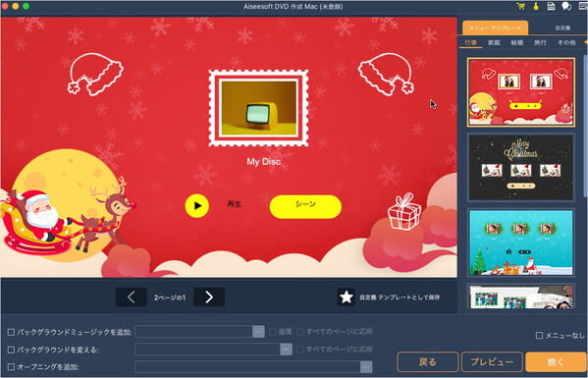The height and width of the screenshot is (378, 588).
Task: Select the My Disc title text
Action: coord(264,162)
